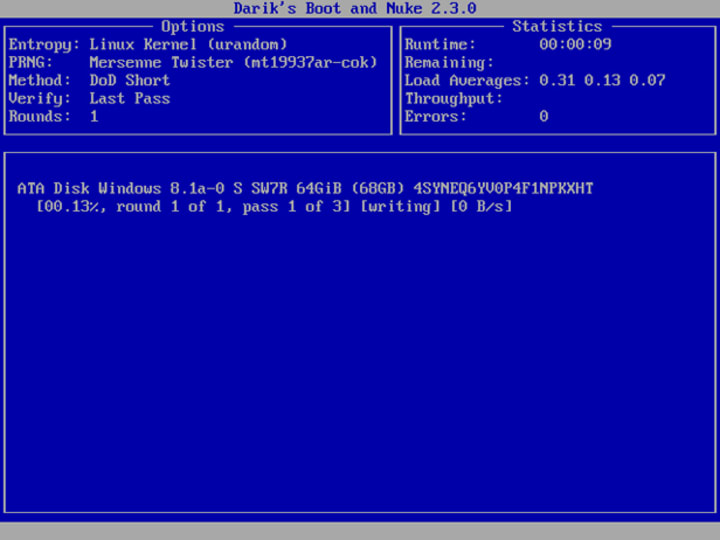Click the load average value "0.07"
This screenshot has width=720, height=540.
pos(647,80)
